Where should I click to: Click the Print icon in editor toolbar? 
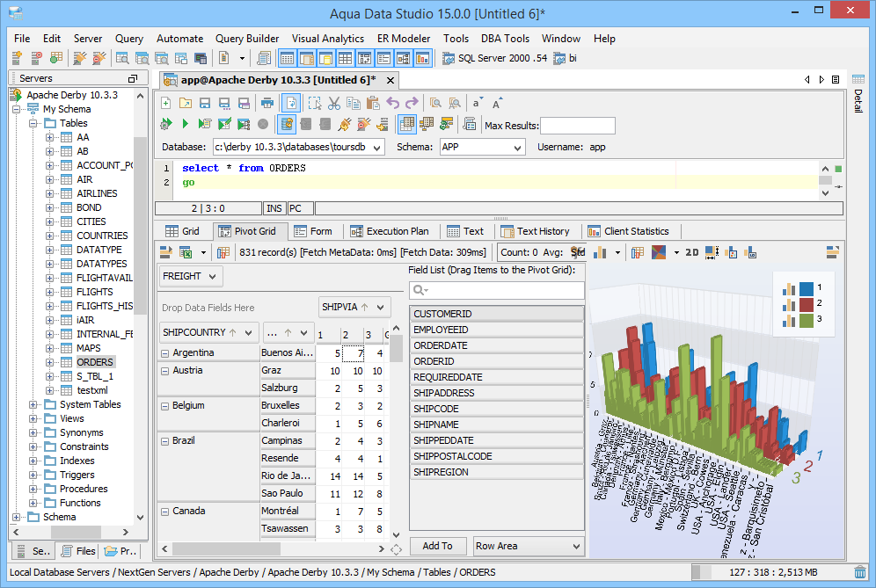(267, 103)
